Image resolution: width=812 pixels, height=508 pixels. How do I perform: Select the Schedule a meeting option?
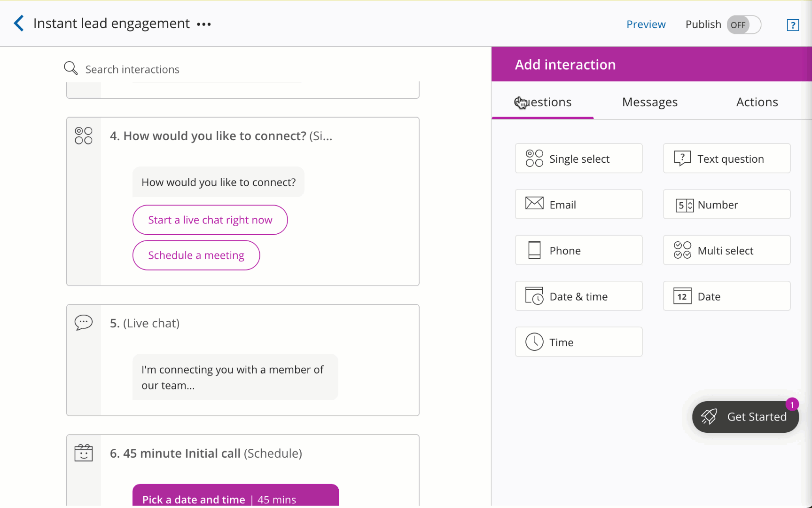pos(196,255)
